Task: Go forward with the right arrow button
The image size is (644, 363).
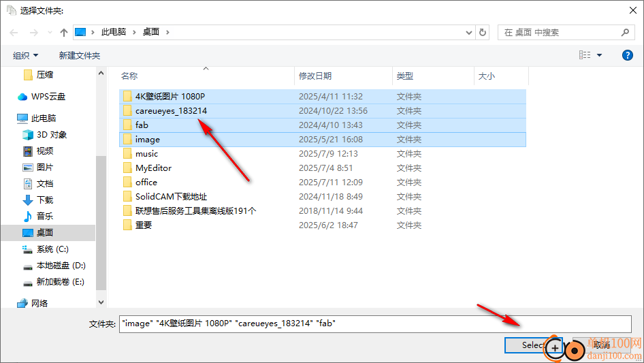Action: point(33,33)
